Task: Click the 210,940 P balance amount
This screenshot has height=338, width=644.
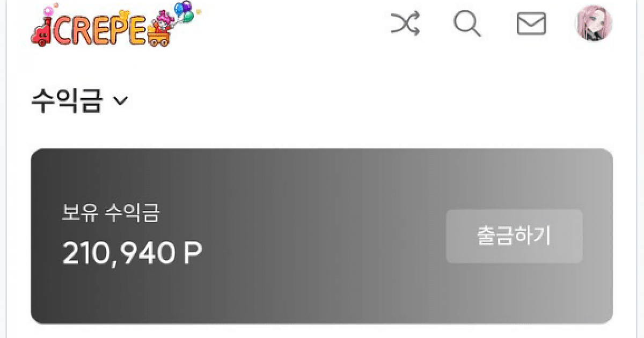Action: click(132, 253)
